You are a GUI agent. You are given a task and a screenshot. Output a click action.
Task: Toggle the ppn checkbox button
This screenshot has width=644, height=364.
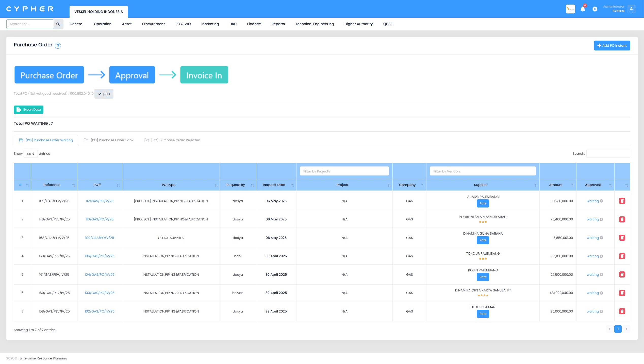(104, 94)
